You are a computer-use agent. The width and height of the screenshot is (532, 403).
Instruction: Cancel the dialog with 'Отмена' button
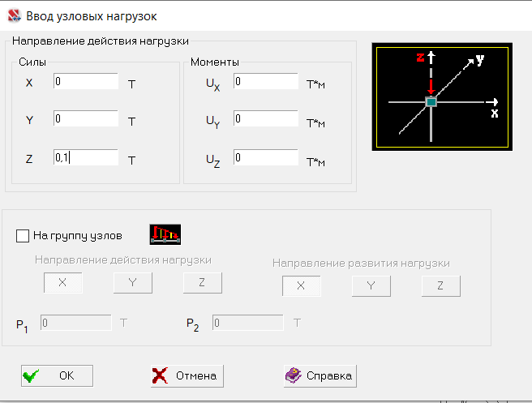(187, 376)
